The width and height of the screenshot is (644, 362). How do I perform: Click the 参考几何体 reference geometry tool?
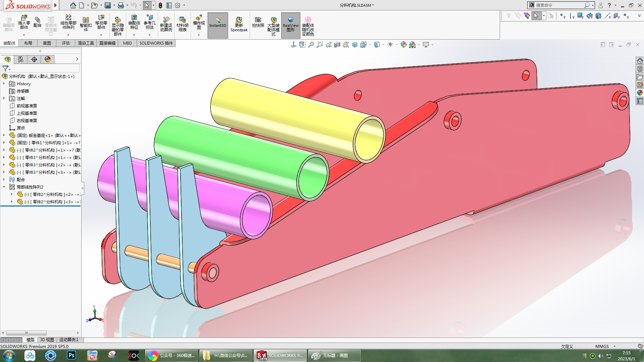(150, 22)
